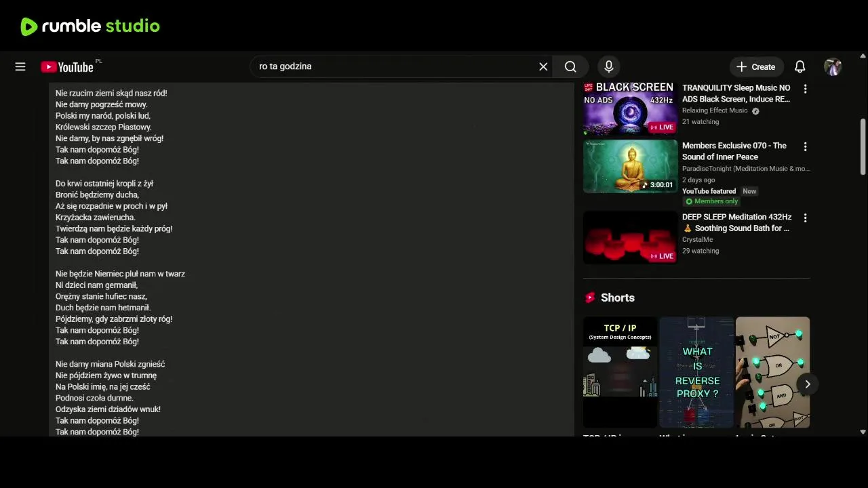
Task: Open the red singing bowls live thumbnail
Action: (x=630, y=237)
